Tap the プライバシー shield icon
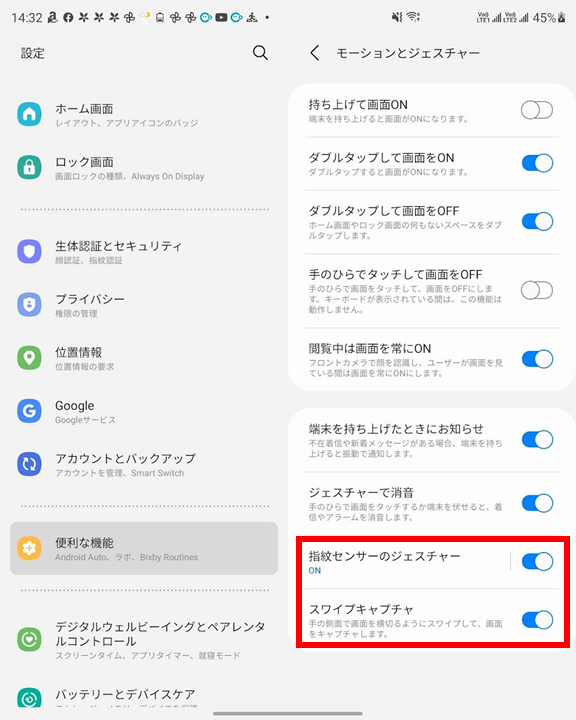 pos(29,304)
